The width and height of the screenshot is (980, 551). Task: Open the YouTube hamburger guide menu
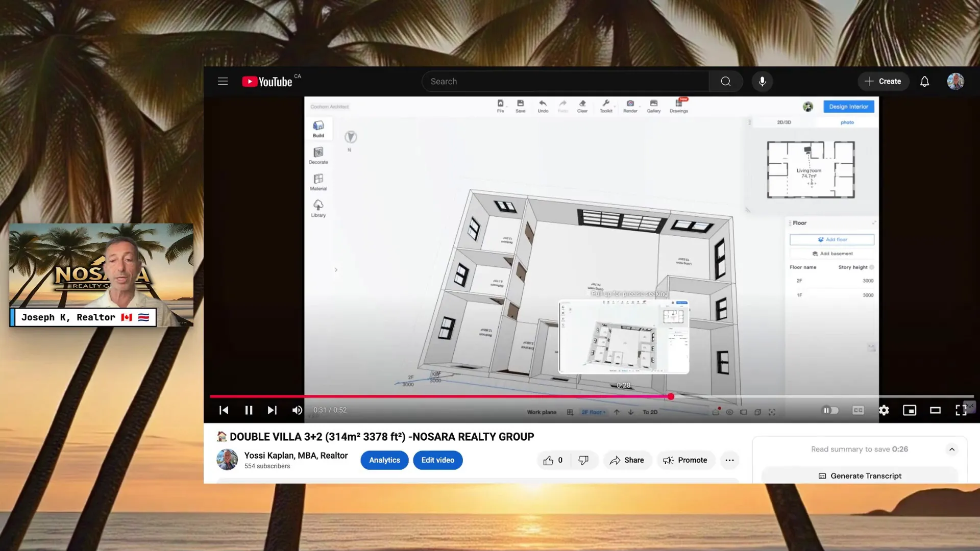[223, 82]
